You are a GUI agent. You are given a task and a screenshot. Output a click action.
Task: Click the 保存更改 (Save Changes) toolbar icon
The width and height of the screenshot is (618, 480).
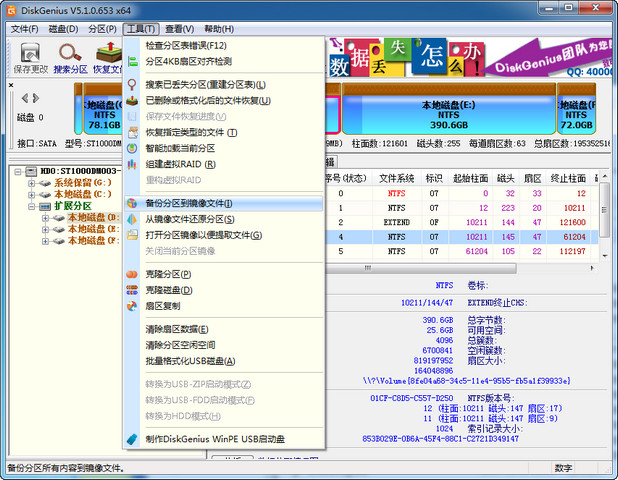pos(30,58)
